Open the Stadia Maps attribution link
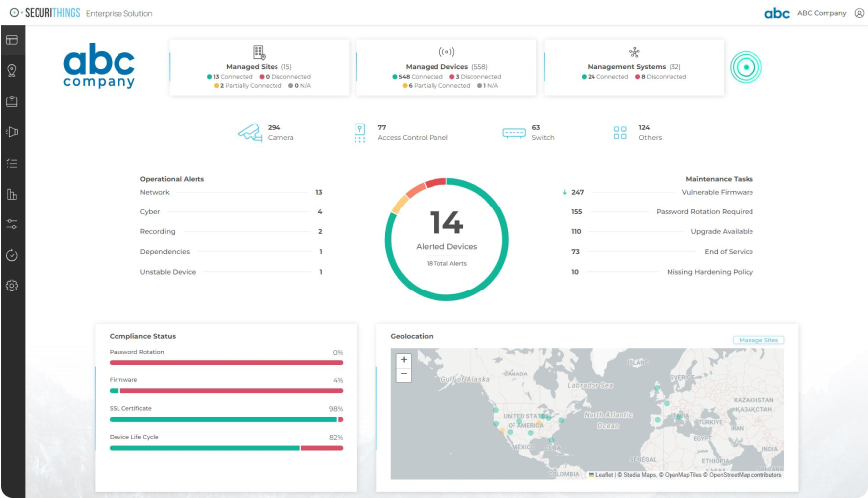Viewport: 868px width, 498px height. click(x=639, y=475)
